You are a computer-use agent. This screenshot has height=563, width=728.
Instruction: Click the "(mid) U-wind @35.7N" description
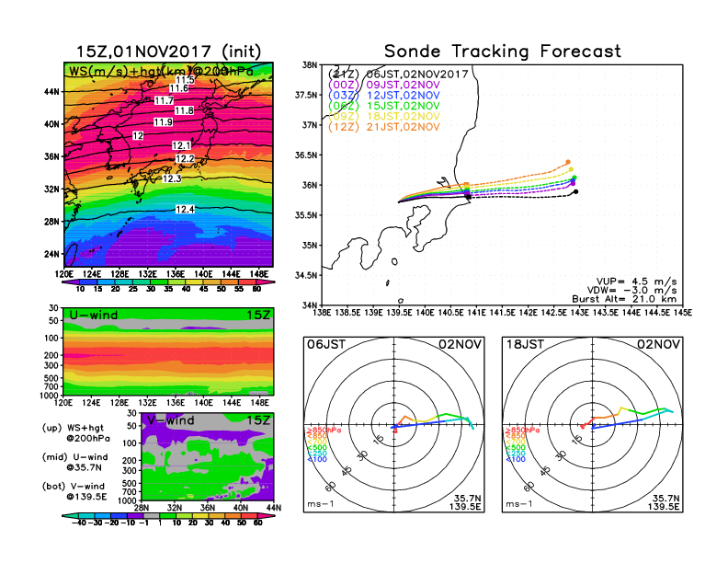(x=75, y=462)
